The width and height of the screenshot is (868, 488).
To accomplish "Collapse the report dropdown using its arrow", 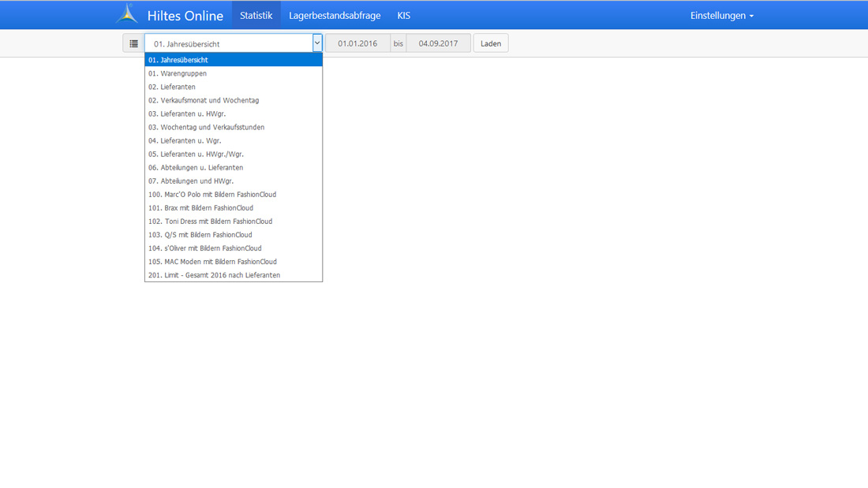I will click(x=317, y=43).
